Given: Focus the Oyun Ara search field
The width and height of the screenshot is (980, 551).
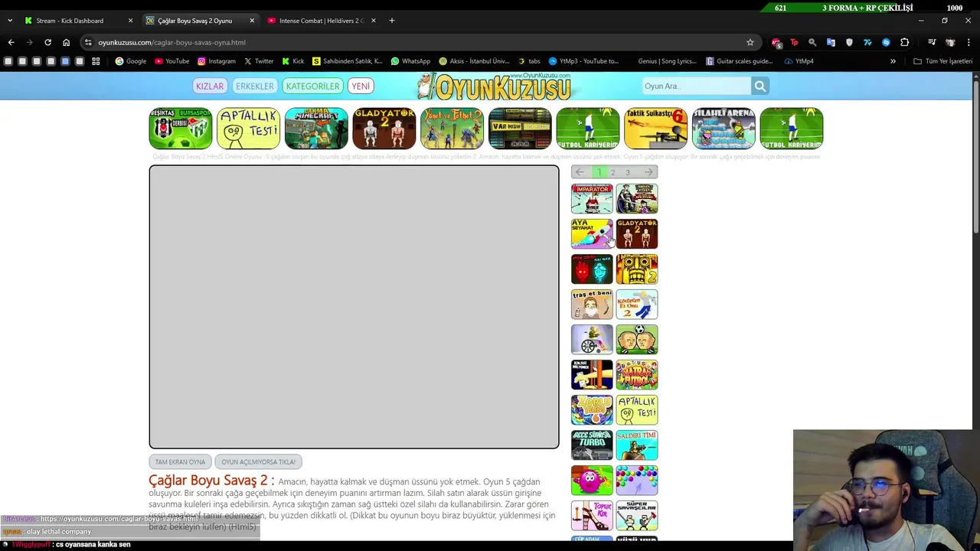Looking at the screenshot, I should 696,86.
